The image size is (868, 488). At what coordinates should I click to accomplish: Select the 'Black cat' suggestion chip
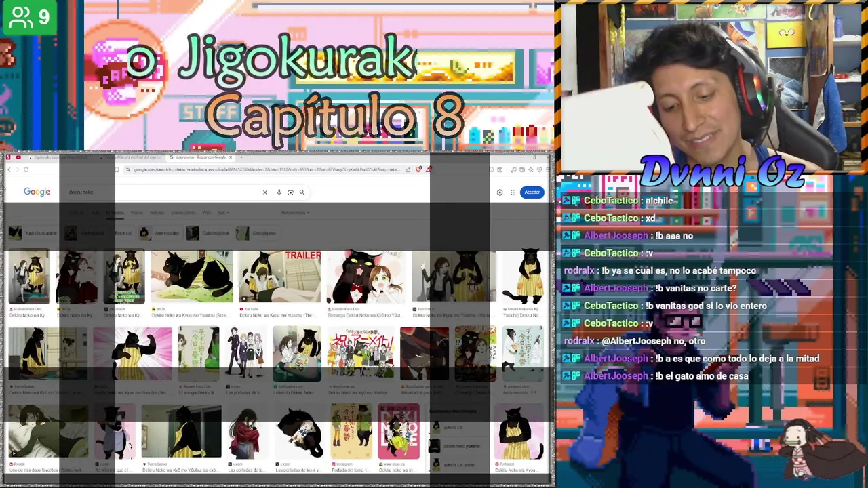(x=122, y=233)
